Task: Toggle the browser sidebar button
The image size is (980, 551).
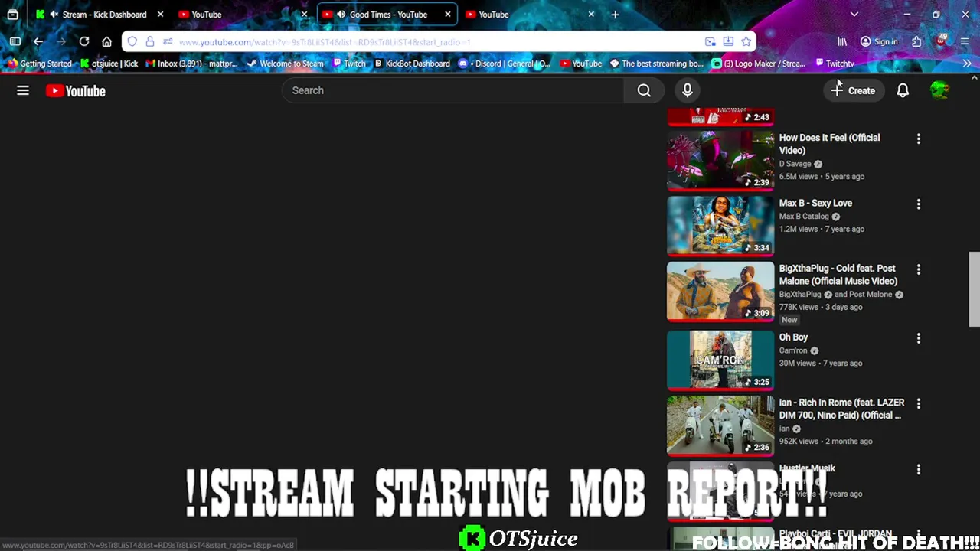Action: [15, 41]
